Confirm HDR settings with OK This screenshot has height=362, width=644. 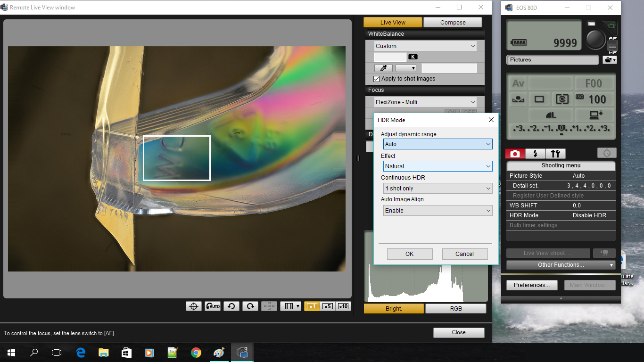tap(409, 254)
